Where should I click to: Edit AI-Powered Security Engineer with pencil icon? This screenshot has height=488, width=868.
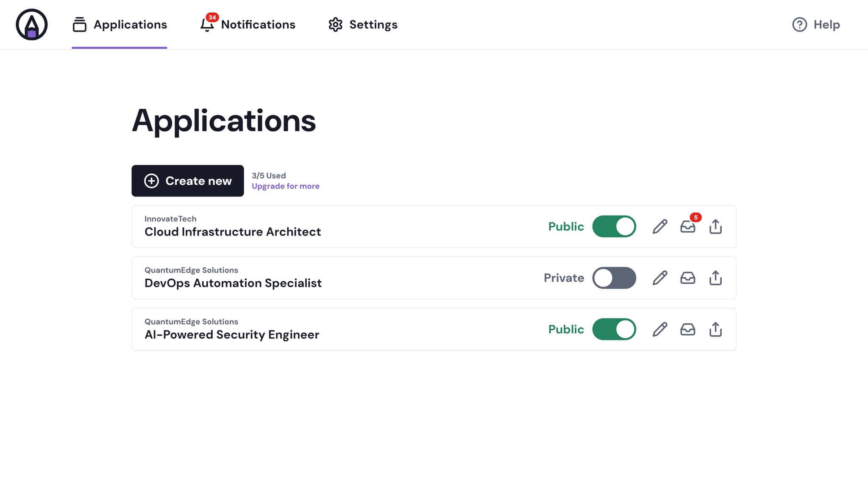[x=660, y=330]
